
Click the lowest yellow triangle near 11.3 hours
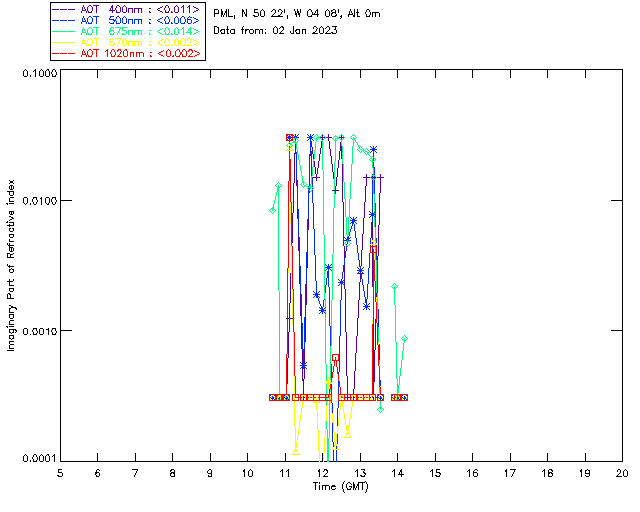[296, 452]
